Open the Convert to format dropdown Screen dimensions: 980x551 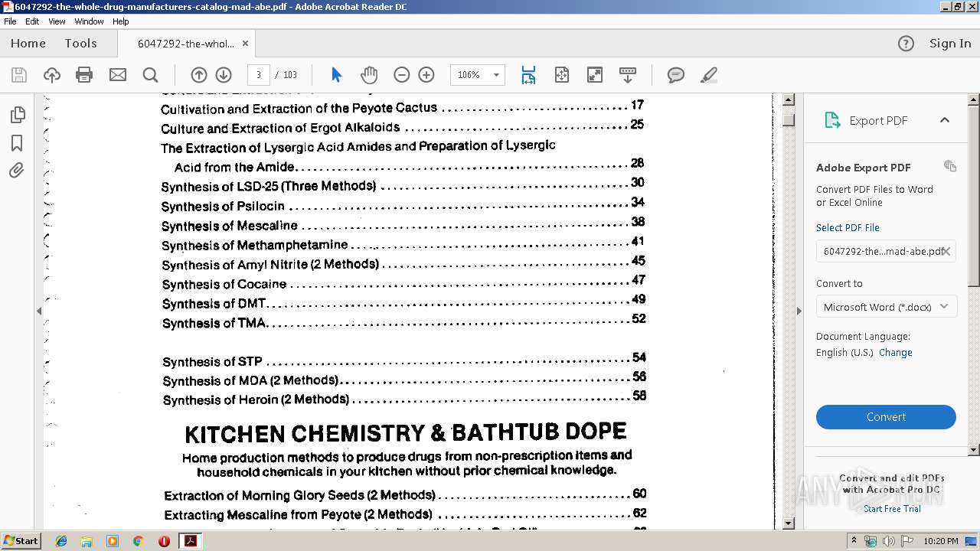pyautogui.click(x=886, y=307)
